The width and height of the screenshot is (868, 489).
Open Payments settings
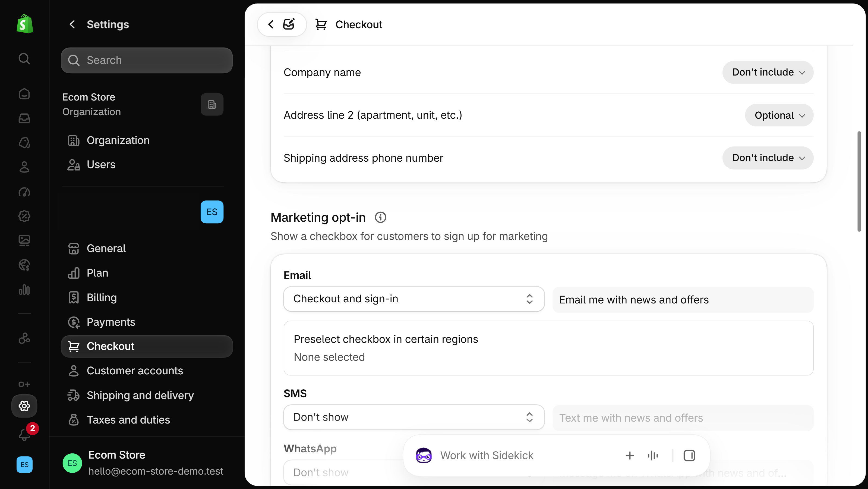[147, 322]
